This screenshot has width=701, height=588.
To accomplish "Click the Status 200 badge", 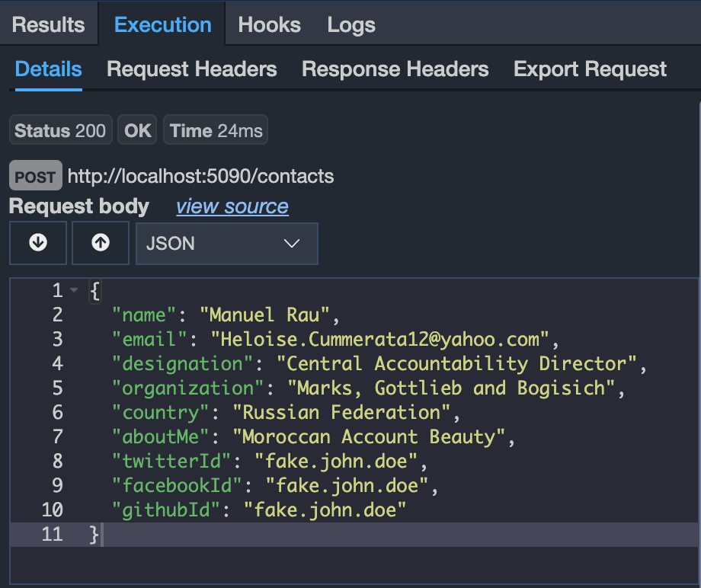I will (60, 130).
